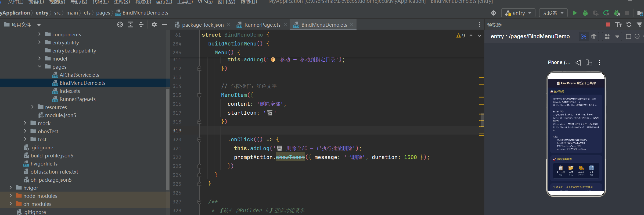Open project structure icon in main toolbar
The image size is (644, 215).
tap(640, 13)
